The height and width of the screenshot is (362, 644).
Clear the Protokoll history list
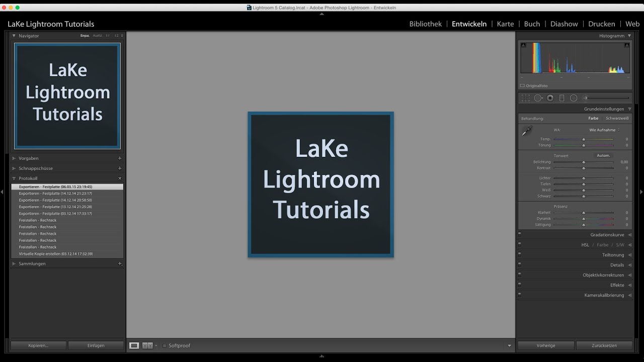click(x=120, y=178)
